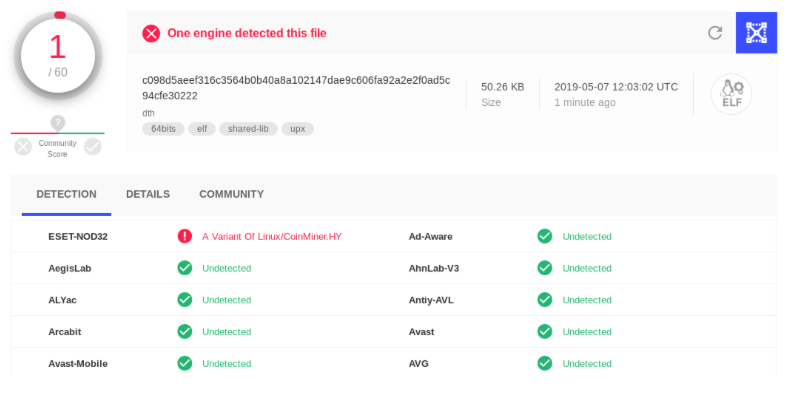Click 'One engine detected this file' heading
Image resolution: width=787 pixels, height=397 pixels.
pos(246,33)
